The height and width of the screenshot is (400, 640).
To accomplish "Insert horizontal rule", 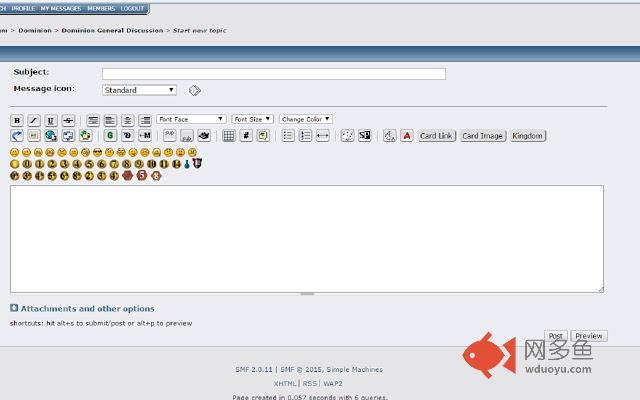I will (322, 136).
